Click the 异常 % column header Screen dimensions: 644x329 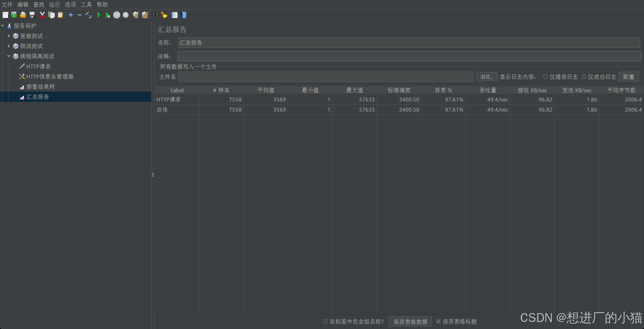point(444,90)
